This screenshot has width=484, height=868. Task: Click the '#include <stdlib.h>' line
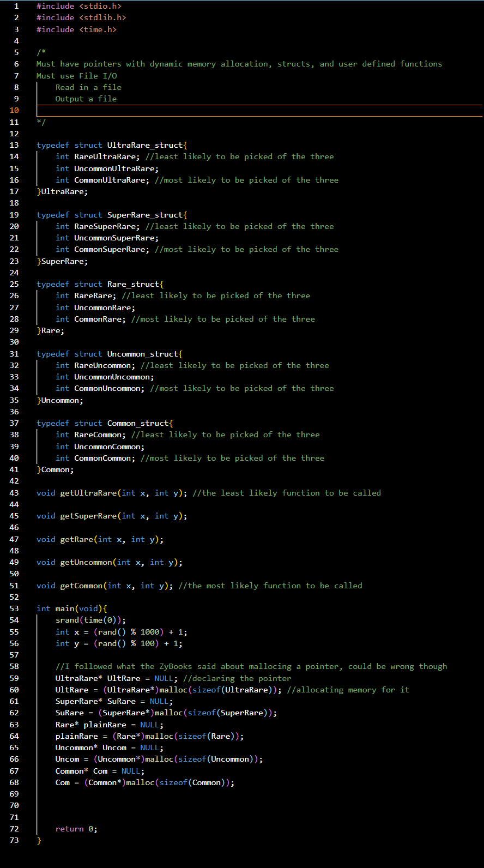[x=81, y=17]
